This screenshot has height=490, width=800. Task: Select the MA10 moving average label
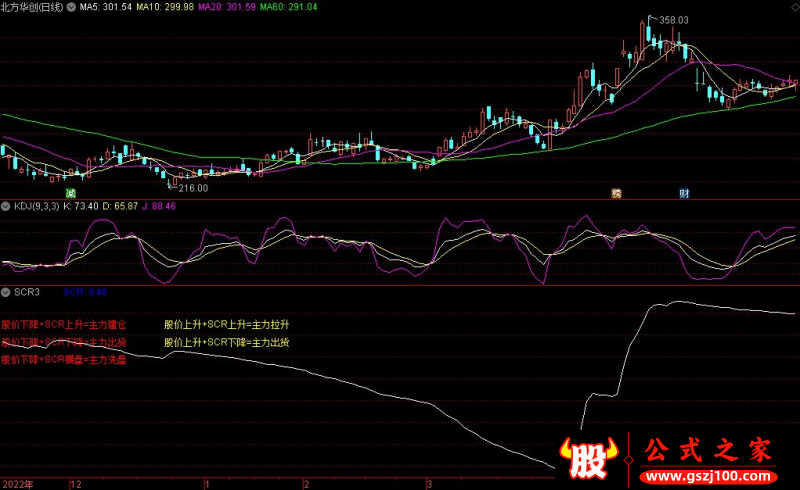click(x=165, y=7)
